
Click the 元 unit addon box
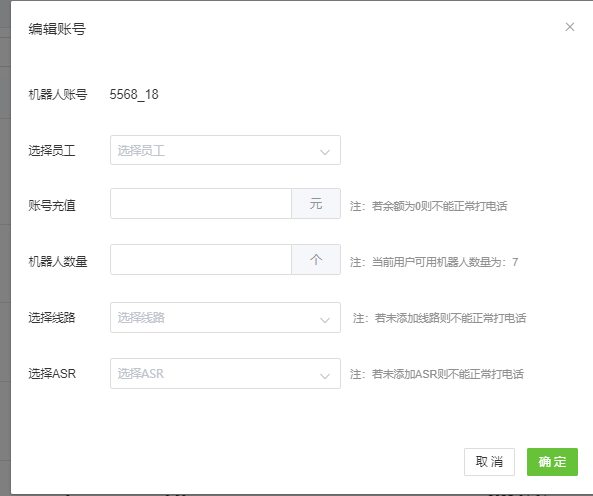tap(316, 203)
